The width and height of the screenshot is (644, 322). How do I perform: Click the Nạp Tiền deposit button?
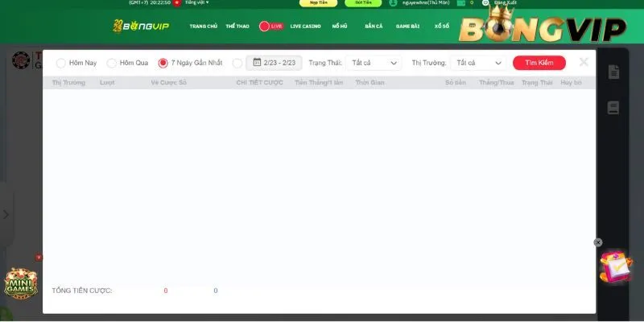pos(318,2)
